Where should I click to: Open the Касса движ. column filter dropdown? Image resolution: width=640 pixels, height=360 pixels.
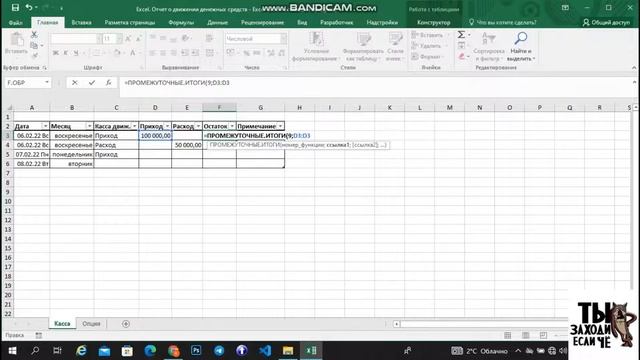134,126
